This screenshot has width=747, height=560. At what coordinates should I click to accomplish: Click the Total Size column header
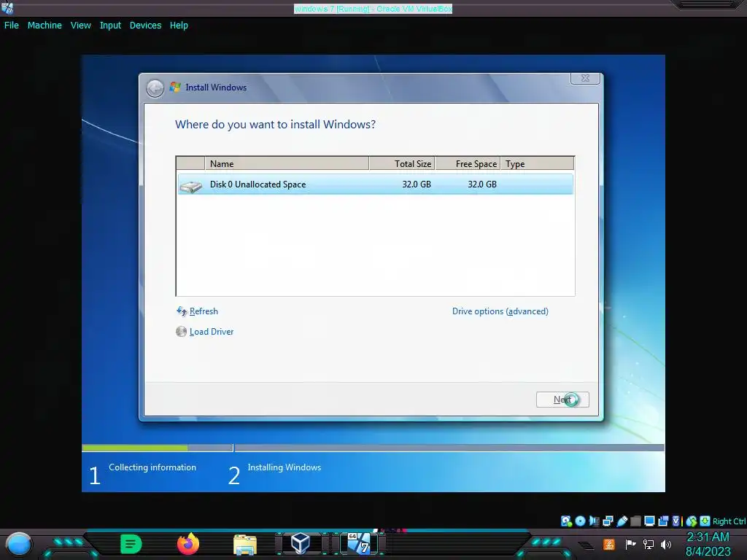click(402, 163)
